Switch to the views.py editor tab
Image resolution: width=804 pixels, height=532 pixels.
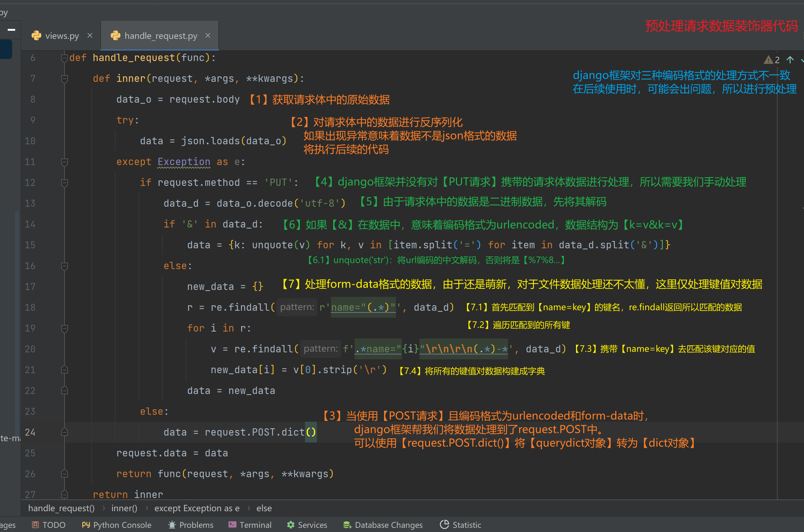tap(61, 36)
